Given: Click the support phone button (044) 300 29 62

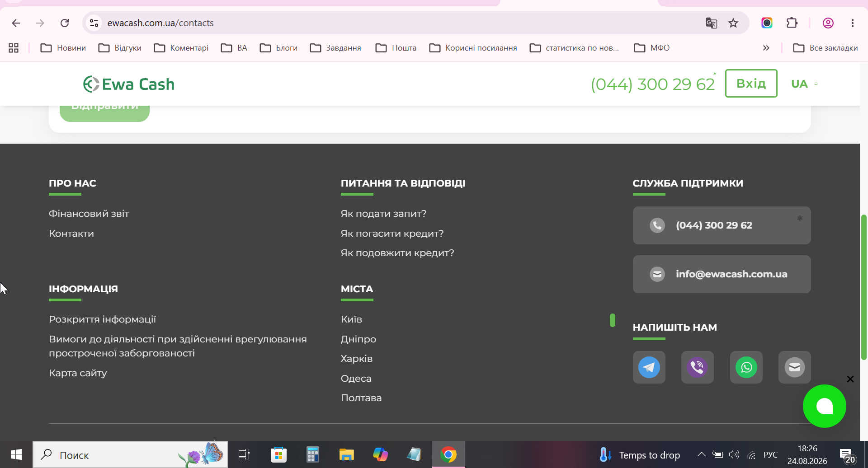Looking at the screenshot, I should pyautogui.click(x=722, y=225).
